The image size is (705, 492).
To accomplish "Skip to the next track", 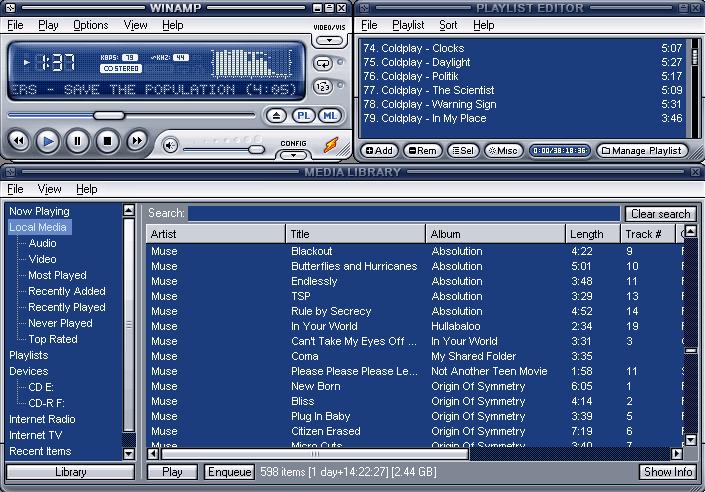I will pyautogui.click(x=137, y=142).
